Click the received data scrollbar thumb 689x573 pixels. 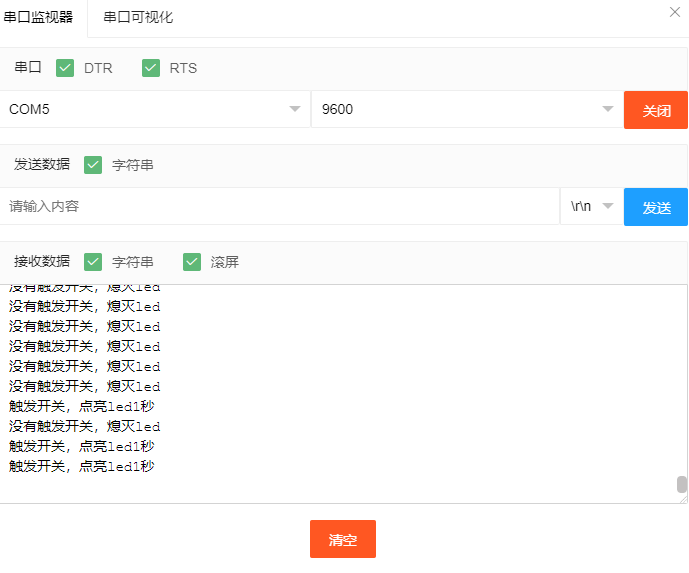click(682, 484)
